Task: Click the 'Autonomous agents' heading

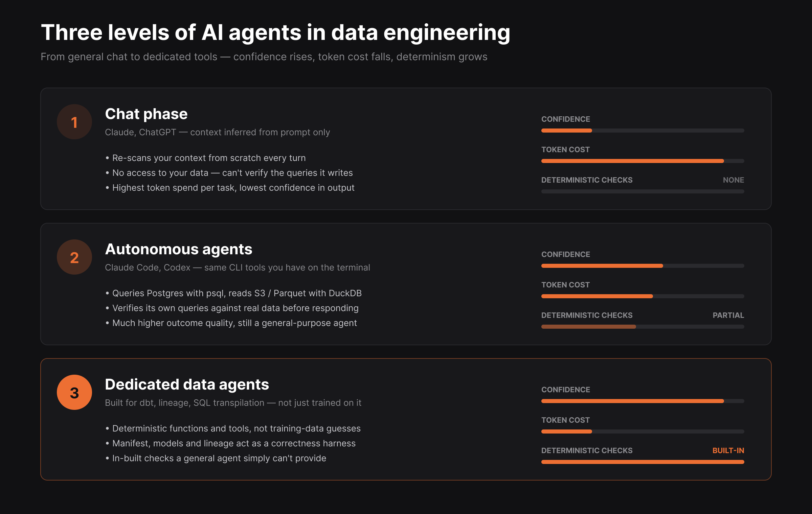Action: (179, 249)
